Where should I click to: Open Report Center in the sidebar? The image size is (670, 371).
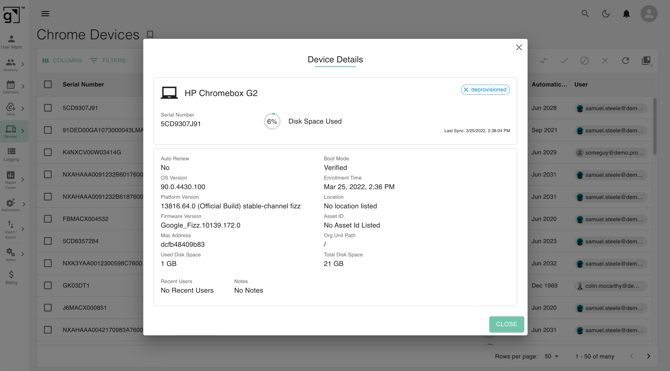(11, 180)
